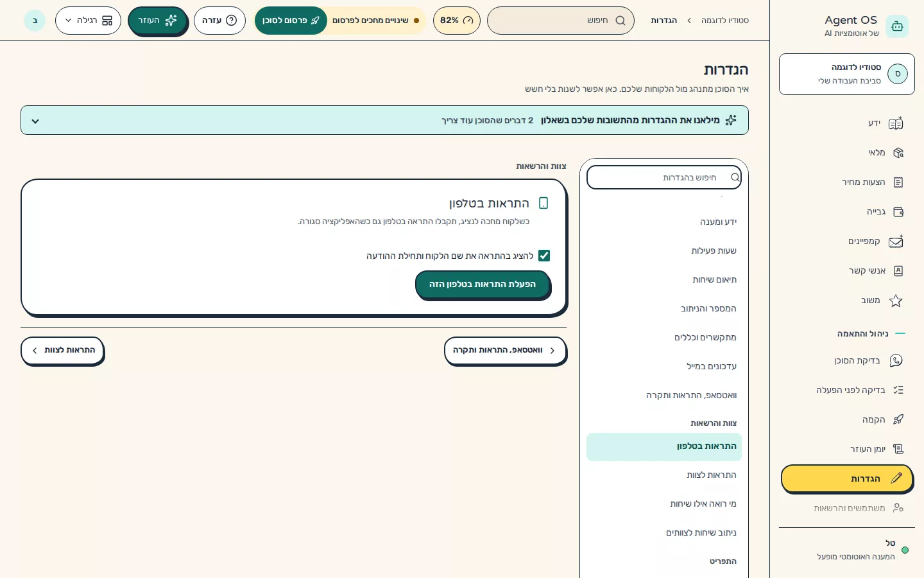Image resolution: width=924 pixels, height=578 pixels.
Task: Open the בדיקת הסוכן chat icon
Action: 896,361
